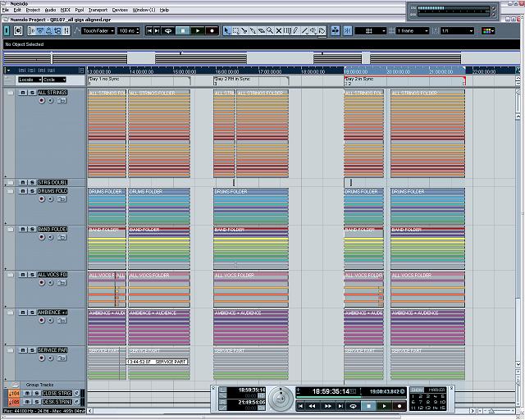
Task: Select the Line tool
Action: point(304,31)
